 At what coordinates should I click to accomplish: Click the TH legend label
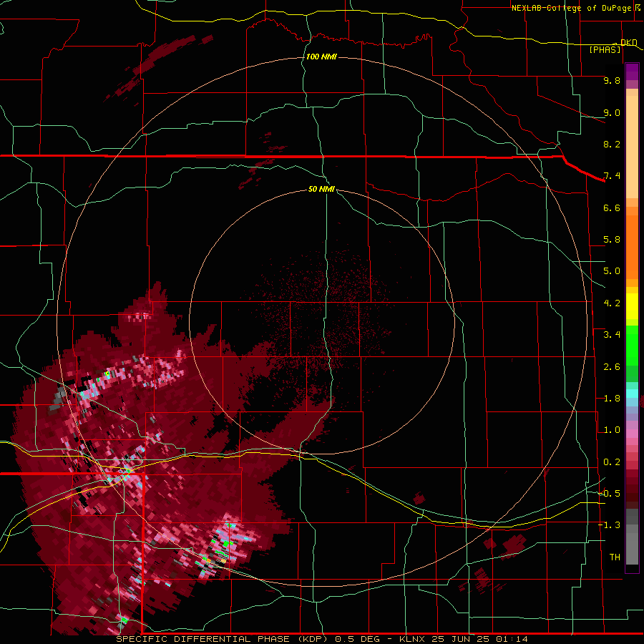[615, 557]
